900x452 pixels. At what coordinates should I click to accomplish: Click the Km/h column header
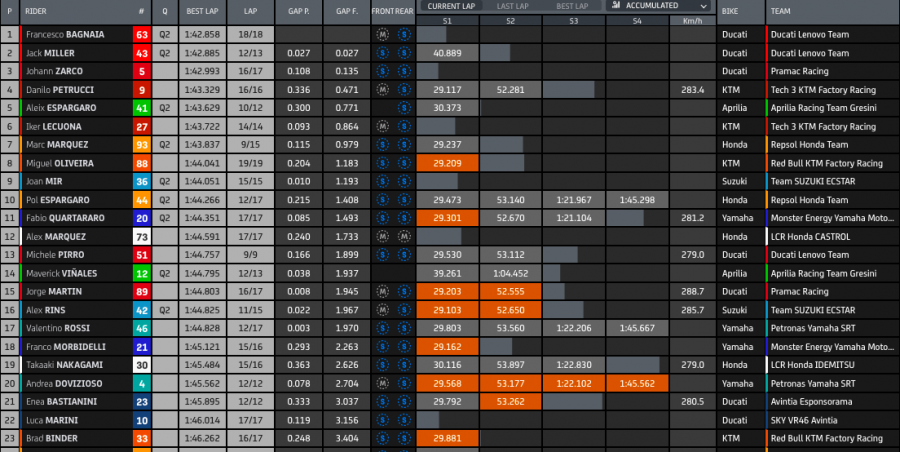click(692, 19)
